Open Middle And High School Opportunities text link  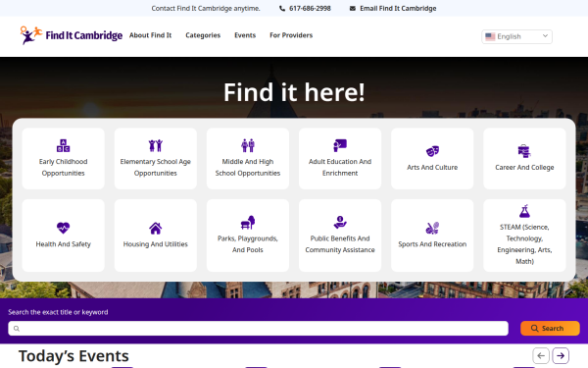(x=248, y=167)
